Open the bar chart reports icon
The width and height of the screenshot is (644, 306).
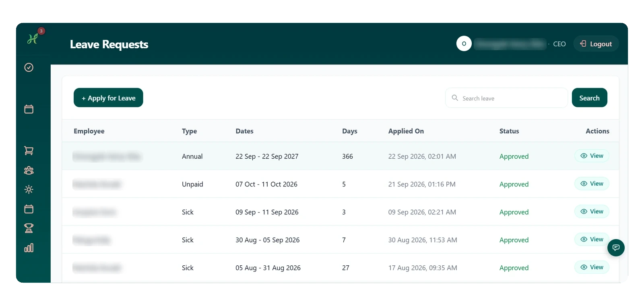coord(29,248)
